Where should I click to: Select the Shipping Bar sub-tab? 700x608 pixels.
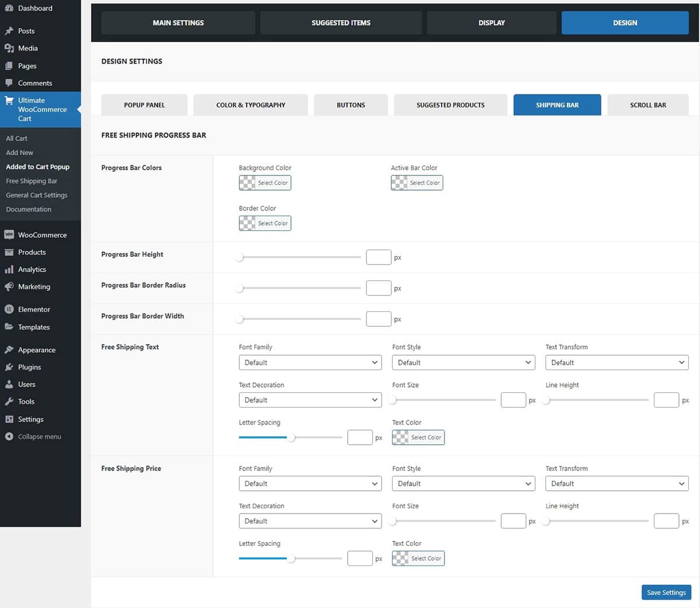tap(557, 105)
